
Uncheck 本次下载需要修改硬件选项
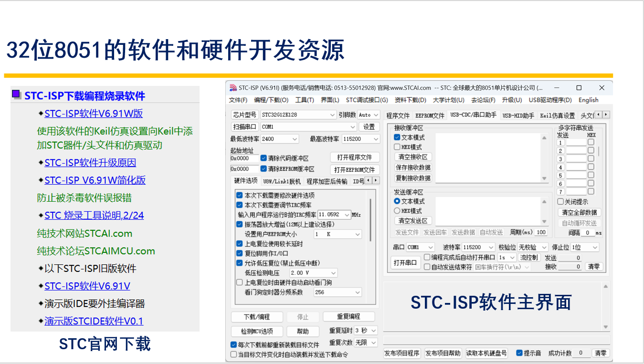[x=240, y=195]
